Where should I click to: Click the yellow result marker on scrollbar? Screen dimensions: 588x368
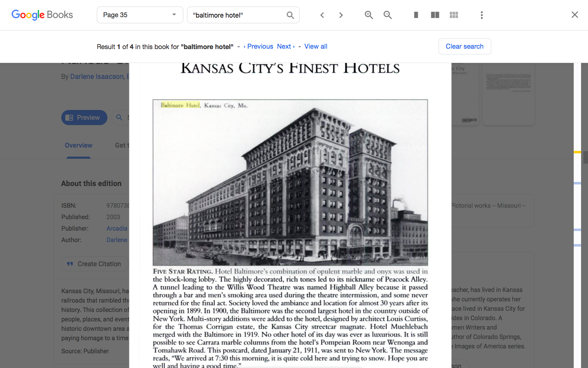tap(577, 152)
